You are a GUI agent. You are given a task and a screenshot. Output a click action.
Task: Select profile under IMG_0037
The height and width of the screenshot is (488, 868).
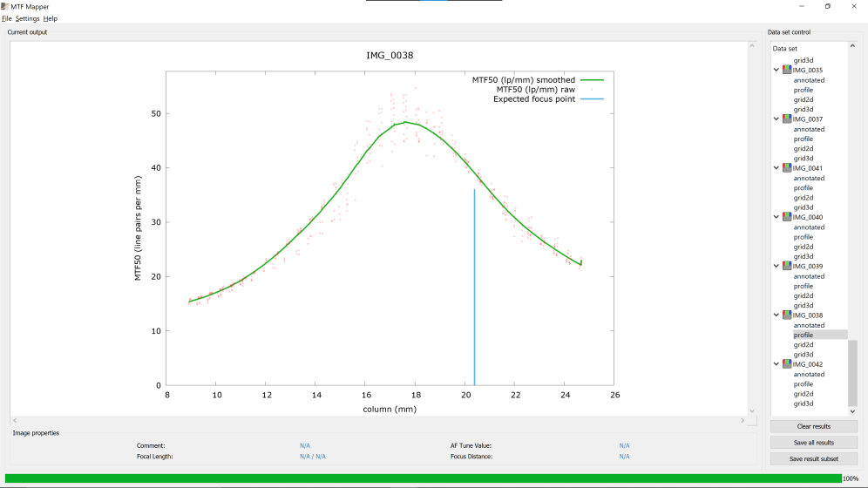[804, 139]
